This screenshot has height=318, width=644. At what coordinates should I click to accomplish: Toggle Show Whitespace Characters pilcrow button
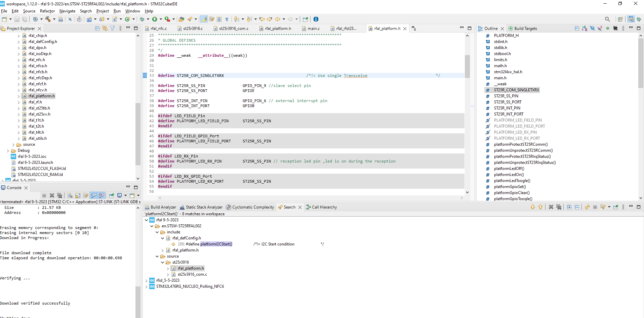pos(227,19)
